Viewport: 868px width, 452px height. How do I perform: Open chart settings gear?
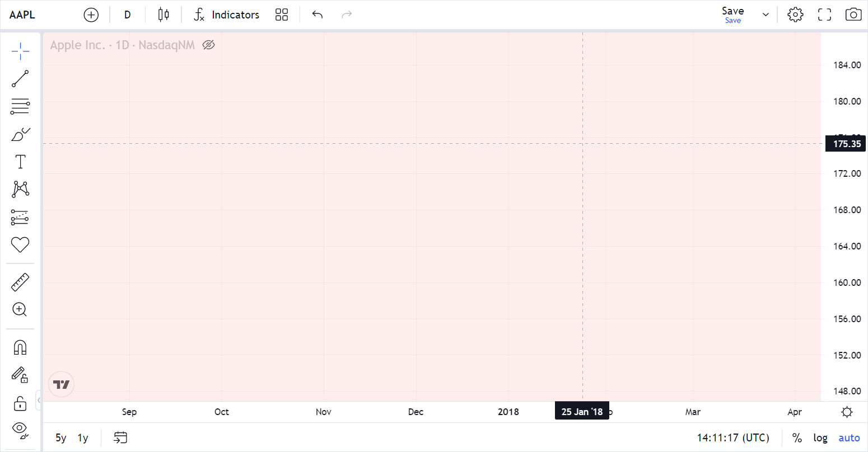click(x=795, y=15)
